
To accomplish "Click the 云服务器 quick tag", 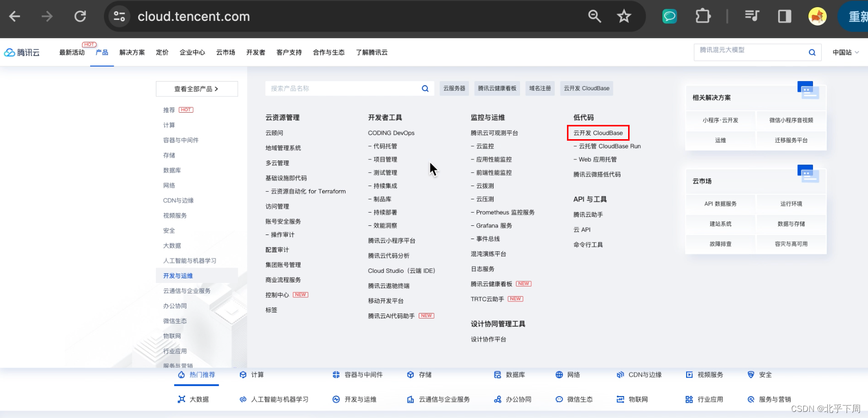I will [x=454, y=88].
